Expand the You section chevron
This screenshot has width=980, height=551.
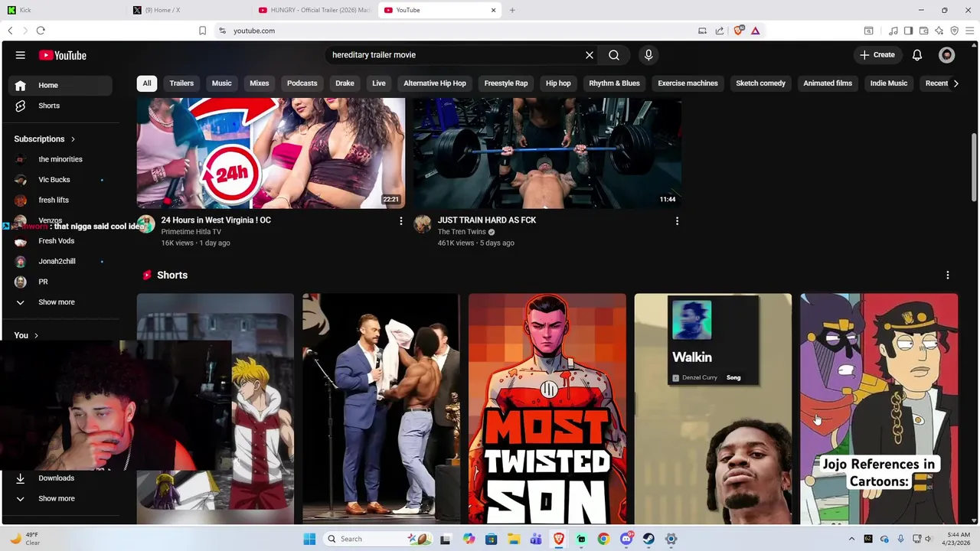tap(36, 336)
